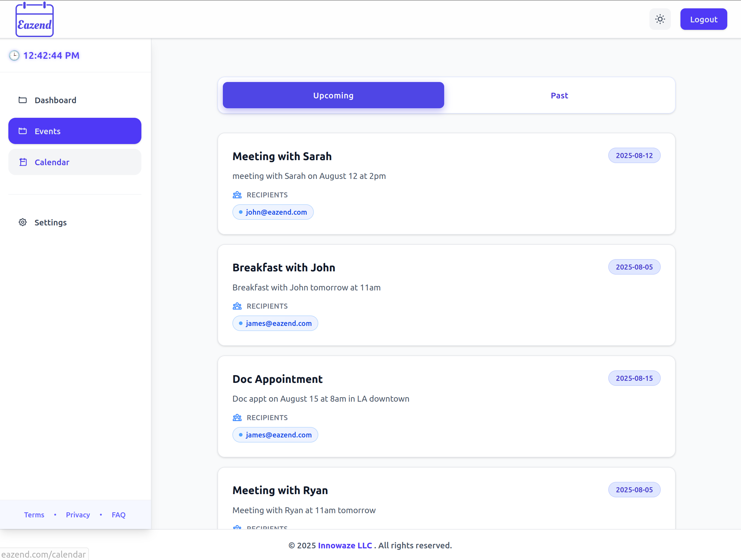Toggle light/dark theme sun icon
The width and height of the screenshot is (741, 560).
tap(660, 19)
